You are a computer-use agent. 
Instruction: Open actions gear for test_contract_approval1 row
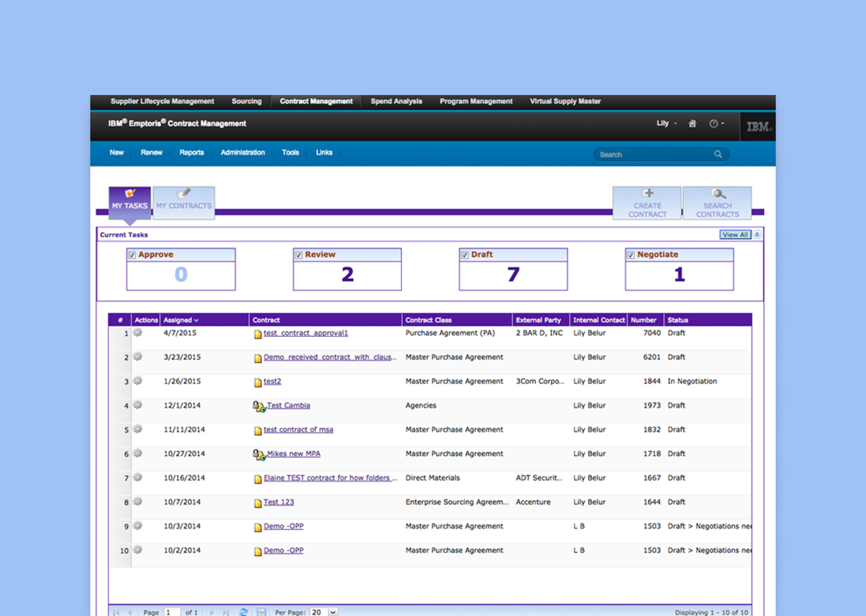coord(138,332)
